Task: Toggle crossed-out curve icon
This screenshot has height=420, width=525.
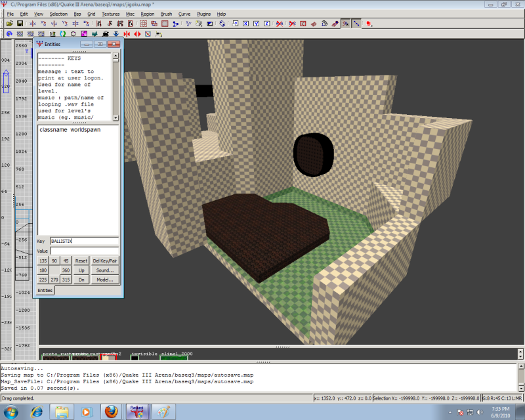Action: tap(292, 24)
